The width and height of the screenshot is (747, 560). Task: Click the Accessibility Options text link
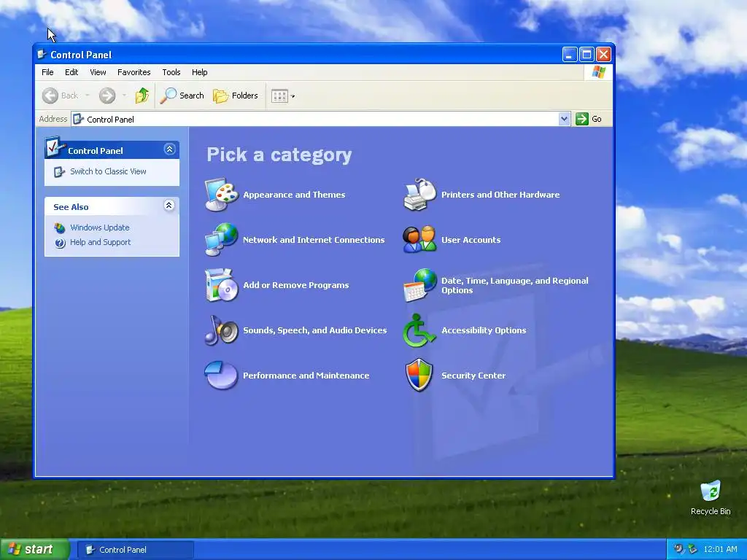pyautogui.click(x=484, y=330)
